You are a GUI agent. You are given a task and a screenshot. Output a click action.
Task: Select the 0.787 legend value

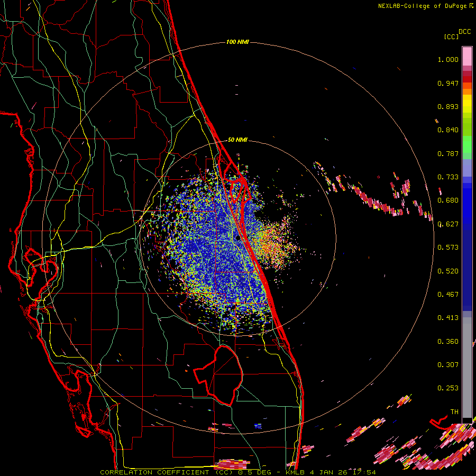448,153
